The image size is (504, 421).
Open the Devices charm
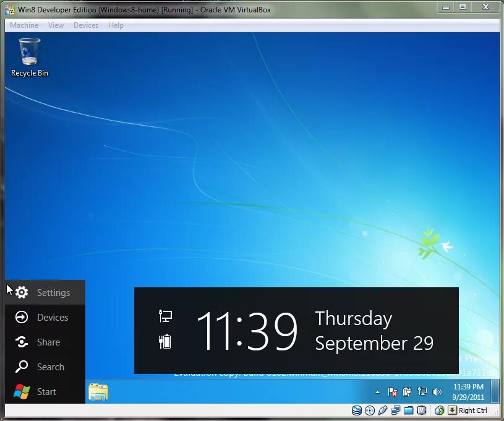coord(45,318)
